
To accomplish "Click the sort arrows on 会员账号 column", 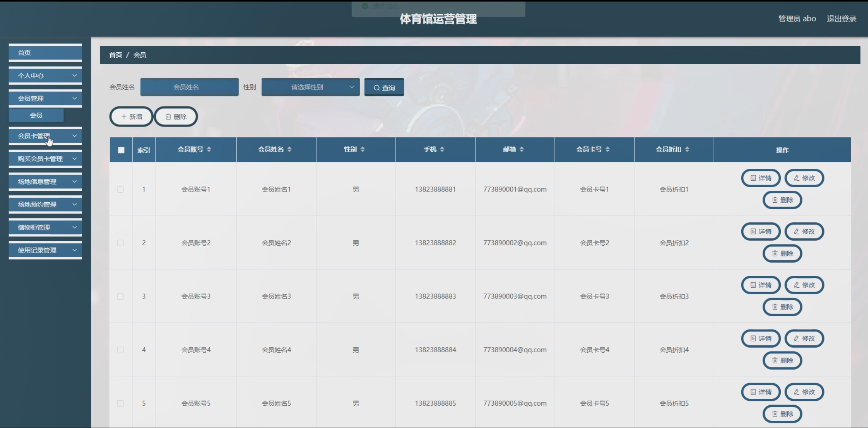I will [x=209, y=149].
